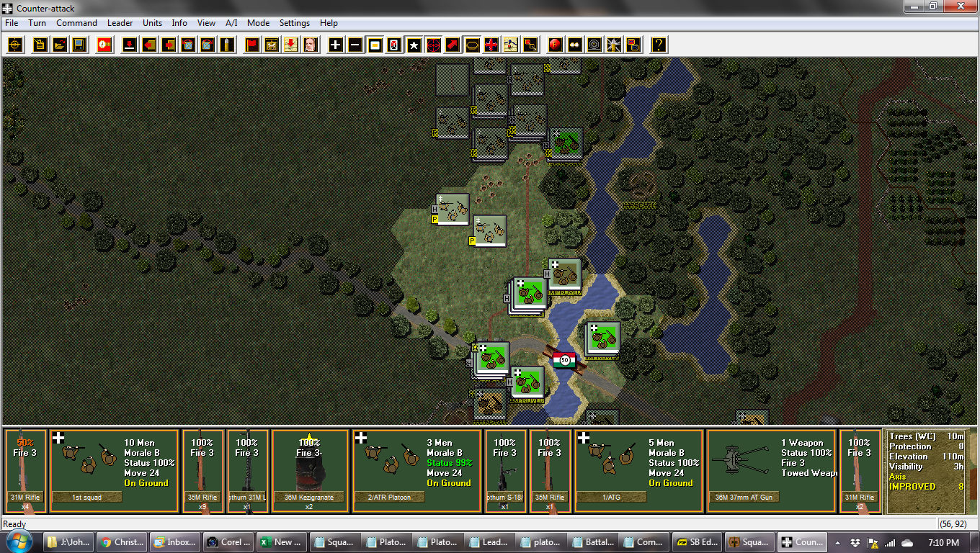
Task: Switch to the SB Ed... taskbar window
Action: click(x=697, y=542)
